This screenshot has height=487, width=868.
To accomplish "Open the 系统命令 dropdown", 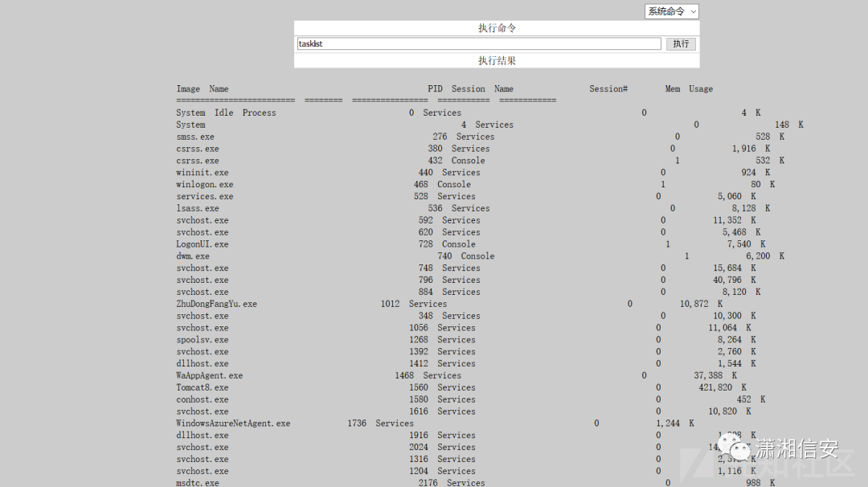I will point(671,11).
